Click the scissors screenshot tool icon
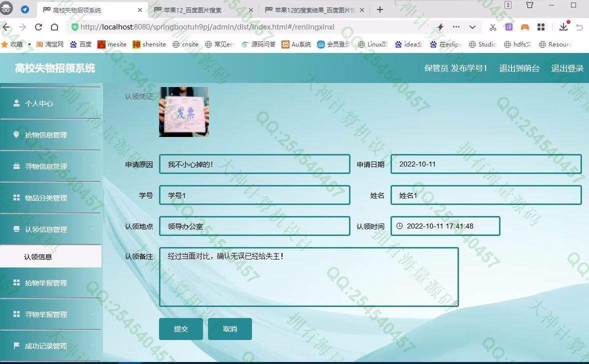This screenshot has height=364, width=589. [x=493, y=27]
